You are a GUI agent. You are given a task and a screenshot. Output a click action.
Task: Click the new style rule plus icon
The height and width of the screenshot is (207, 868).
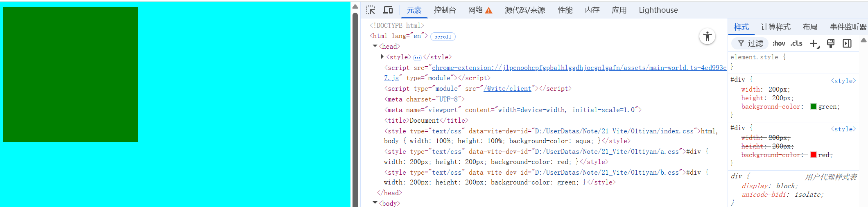[x=814, y=43]
